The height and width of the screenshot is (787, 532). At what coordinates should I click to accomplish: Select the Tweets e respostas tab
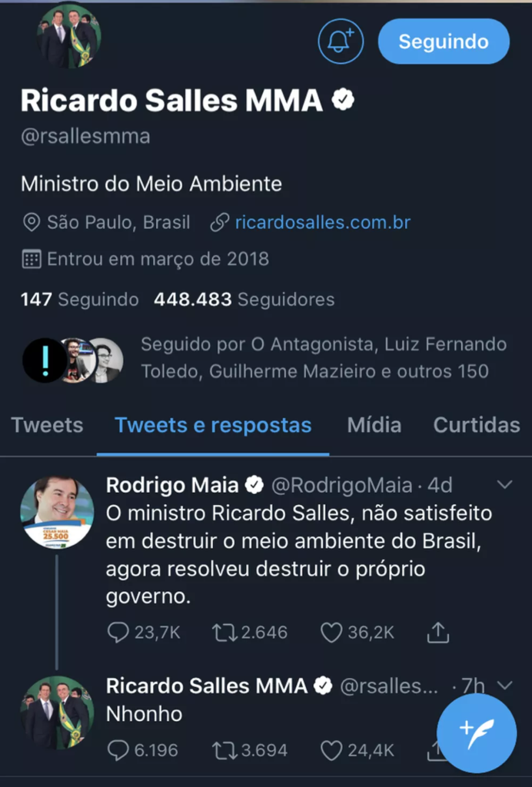point(213,425)
